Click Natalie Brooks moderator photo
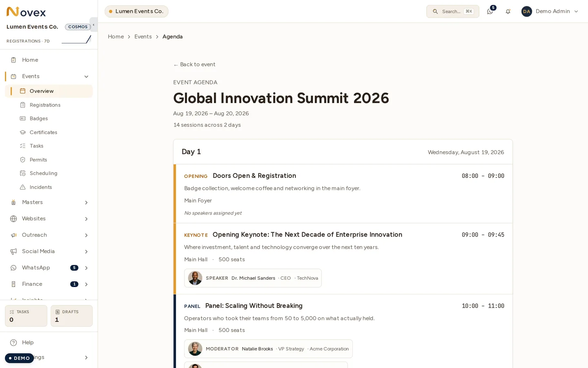 [195, 349]
